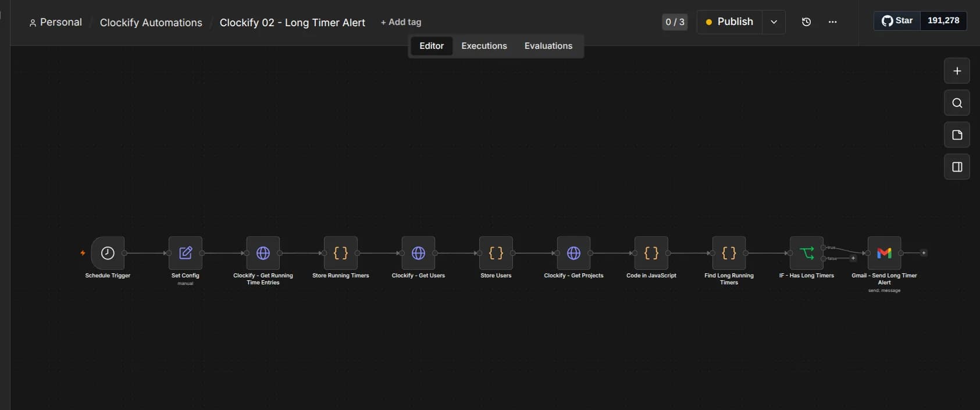Click the 0 / 3 counter badge
This screenshot has width=980, height=410.
[675, 22]
